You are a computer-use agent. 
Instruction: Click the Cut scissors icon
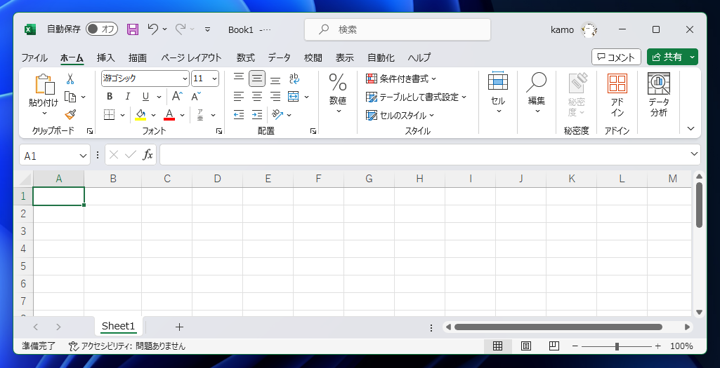tap(70, 79)
